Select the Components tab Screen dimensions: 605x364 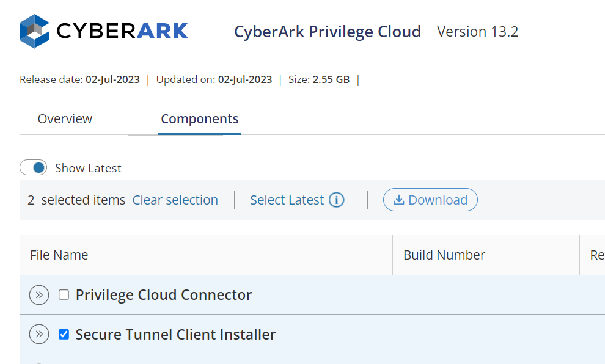click(199, 118)
